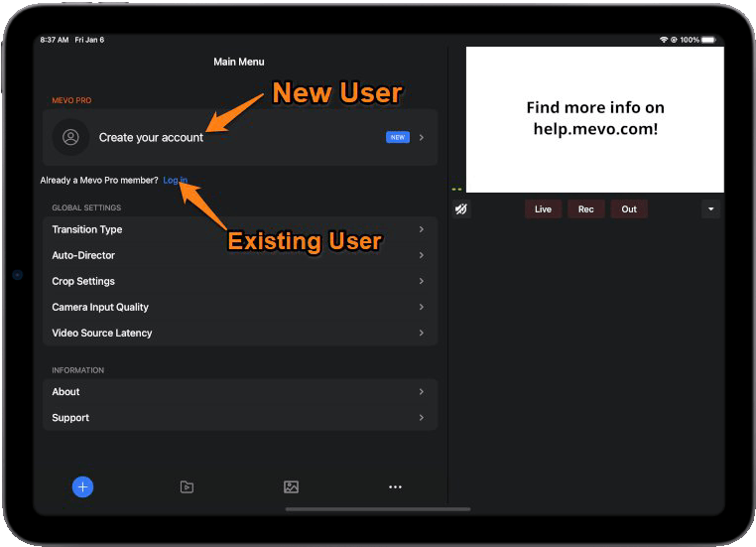Screen dimensions: 756x547
Task: Toggle the muted audio icon
Action: [x=461, y=208]
